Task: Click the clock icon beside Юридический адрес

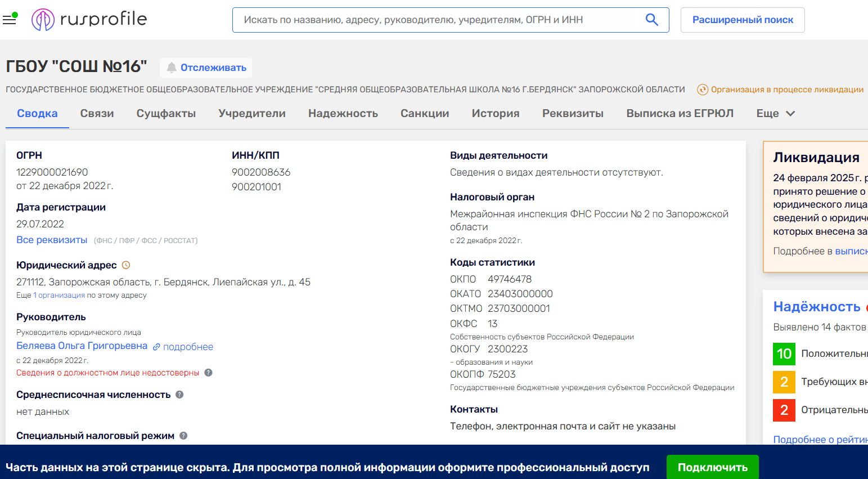Action: coord(126,265)
